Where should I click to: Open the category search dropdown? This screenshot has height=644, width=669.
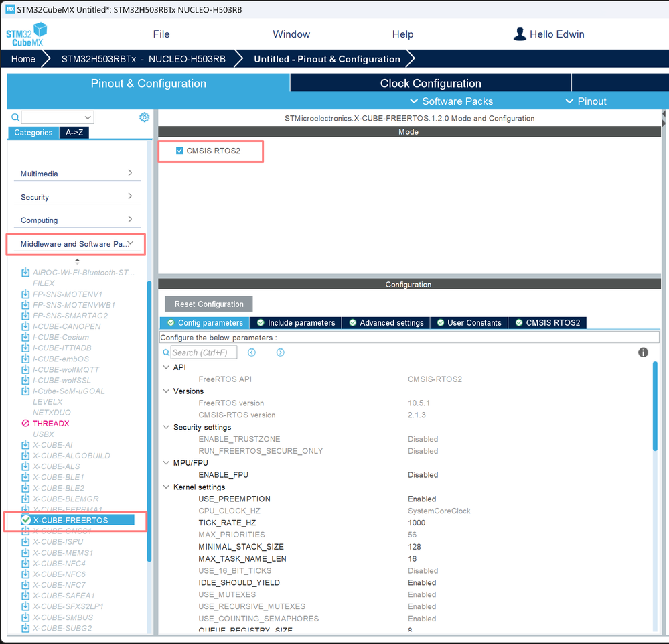coord(88,117)
